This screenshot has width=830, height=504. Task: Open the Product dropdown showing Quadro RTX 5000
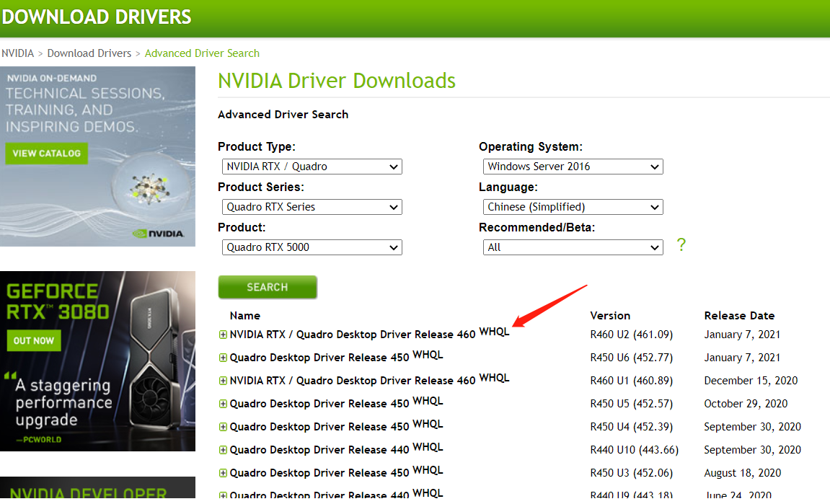point(312,247)
